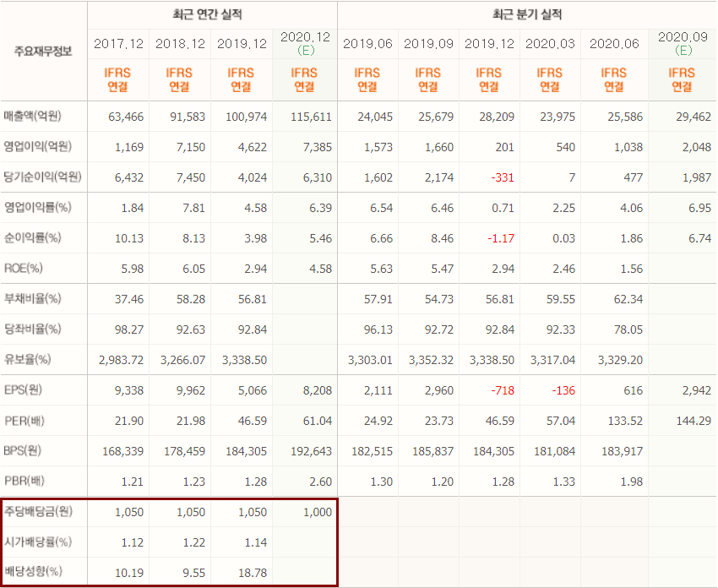
Task: Click the 2.60 PBR value
Action: pos(320,482)
